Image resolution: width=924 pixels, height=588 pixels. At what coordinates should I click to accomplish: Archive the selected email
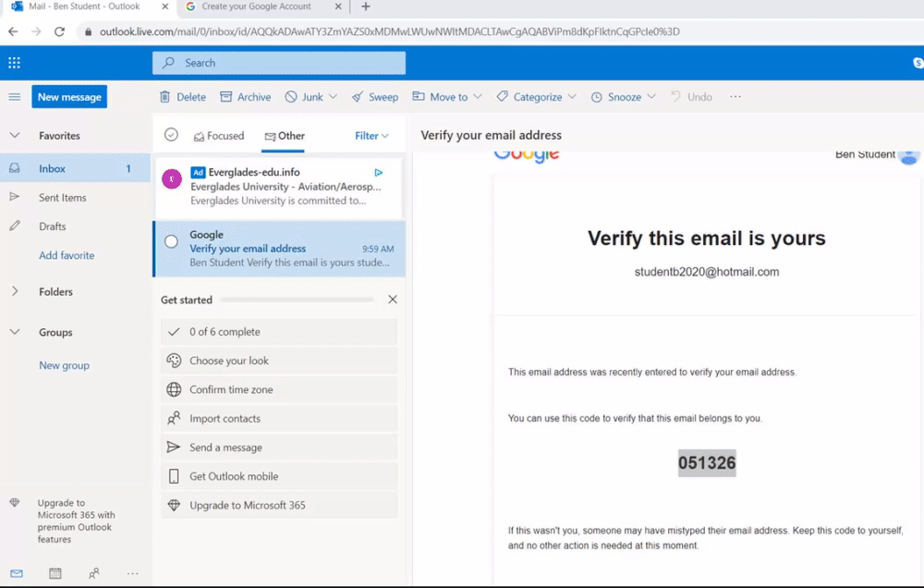point(246,97)
